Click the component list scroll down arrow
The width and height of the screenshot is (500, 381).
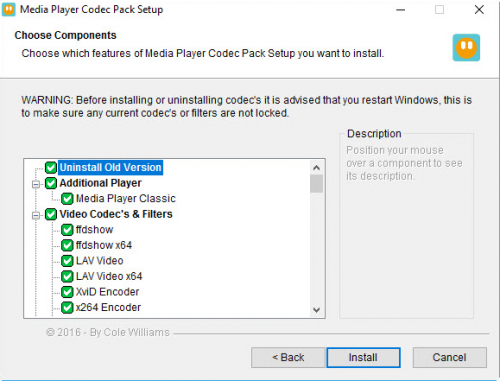pos(316,310)
